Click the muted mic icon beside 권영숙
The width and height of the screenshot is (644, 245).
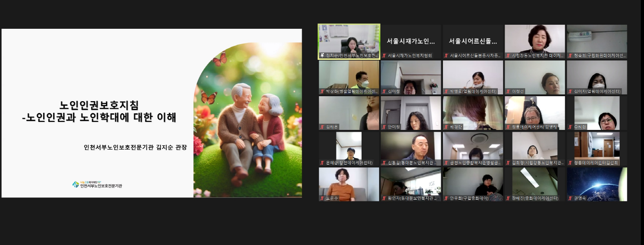click(570, 198)
